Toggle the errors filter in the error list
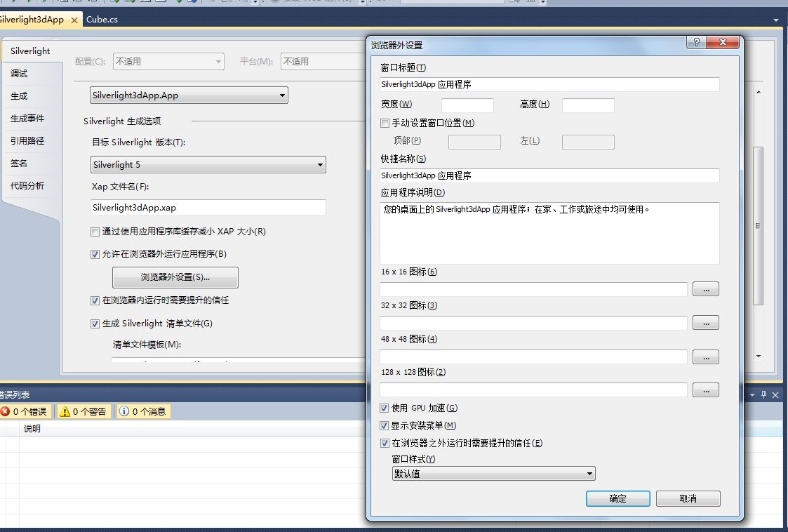This screenshot has height=532, width=788. pyautogui.click(x=25, y=411)
